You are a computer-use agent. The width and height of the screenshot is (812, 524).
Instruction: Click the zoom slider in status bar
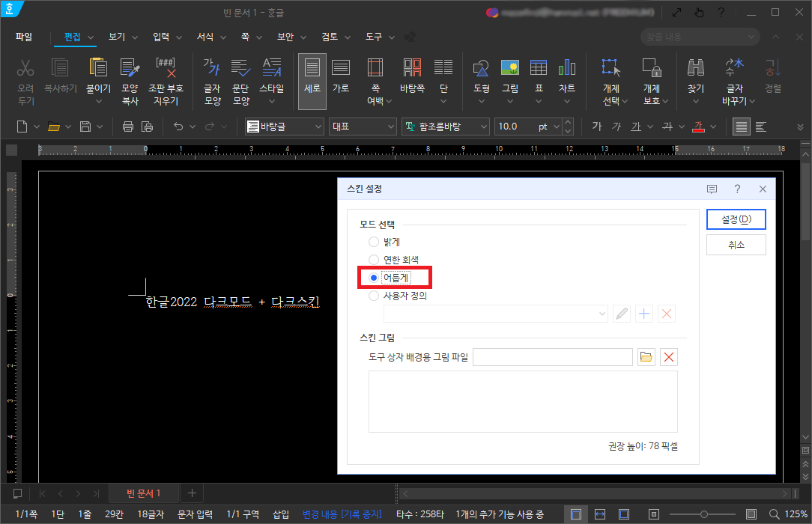point(703,514)
